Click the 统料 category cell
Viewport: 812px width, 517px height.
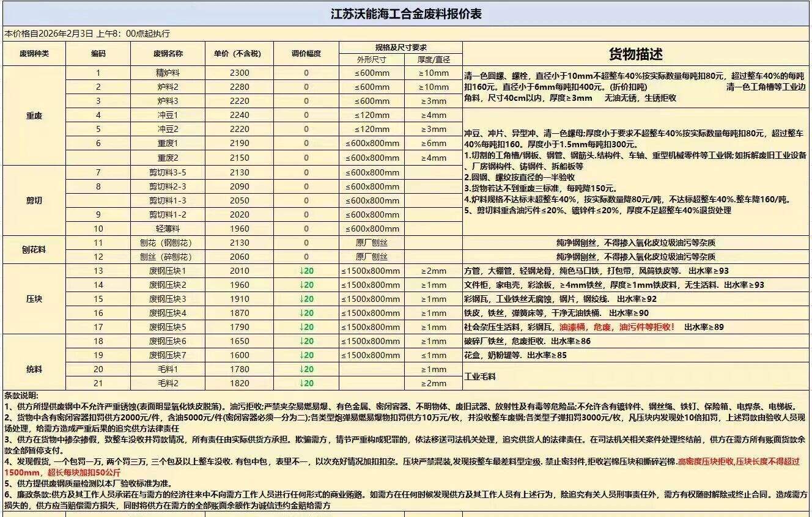pyautogui.click(x=34, y=369)
